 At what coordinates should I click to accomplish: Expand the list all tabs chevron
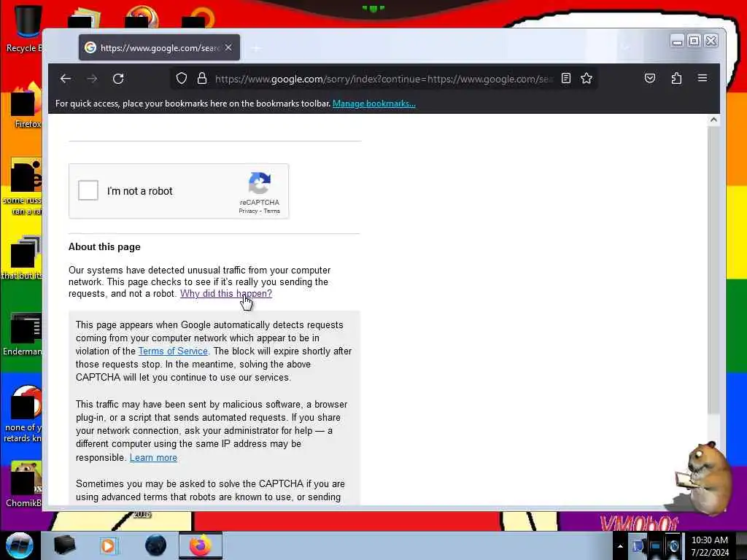click(x=625, y=47)
